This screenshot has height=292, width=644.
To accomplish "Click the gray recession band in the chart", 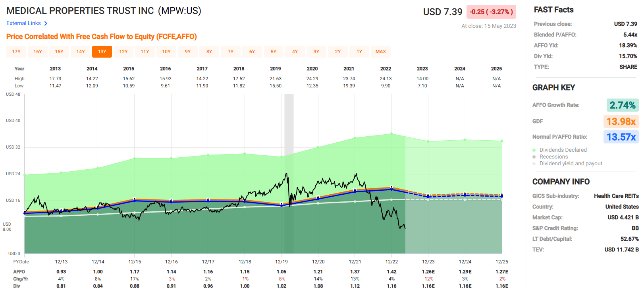I will click(x=289, y=174).
